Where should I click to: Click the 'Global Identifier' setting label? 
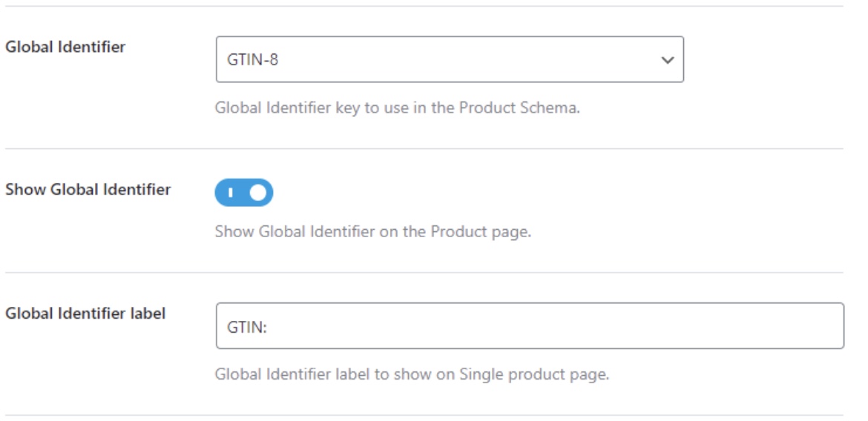(x=65, y=47)
